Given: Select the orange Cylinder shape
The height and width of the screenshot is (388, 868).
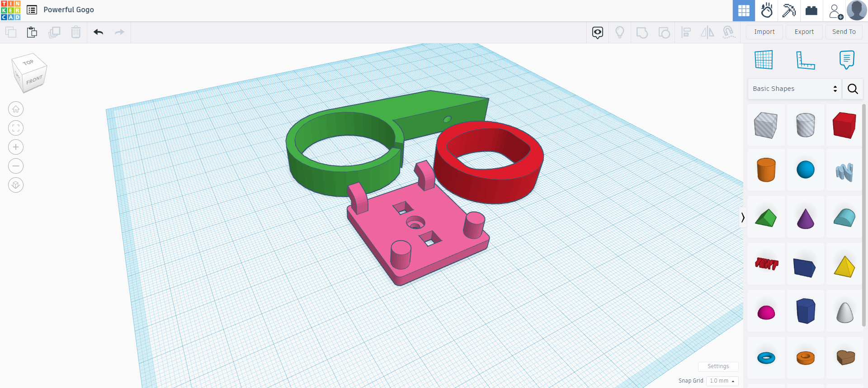Looking at the screenshot, I should point(766,170).
